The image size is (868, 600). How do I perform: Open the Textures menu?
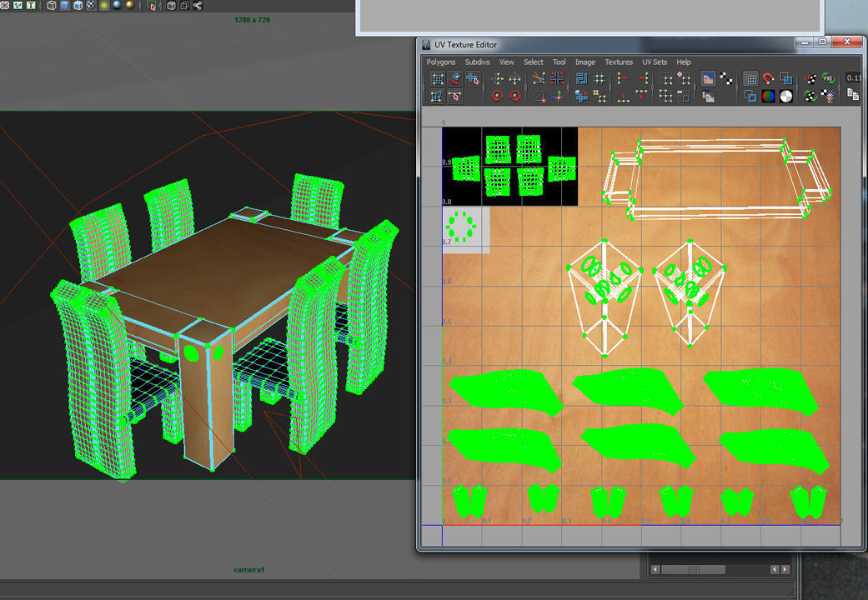619,62
